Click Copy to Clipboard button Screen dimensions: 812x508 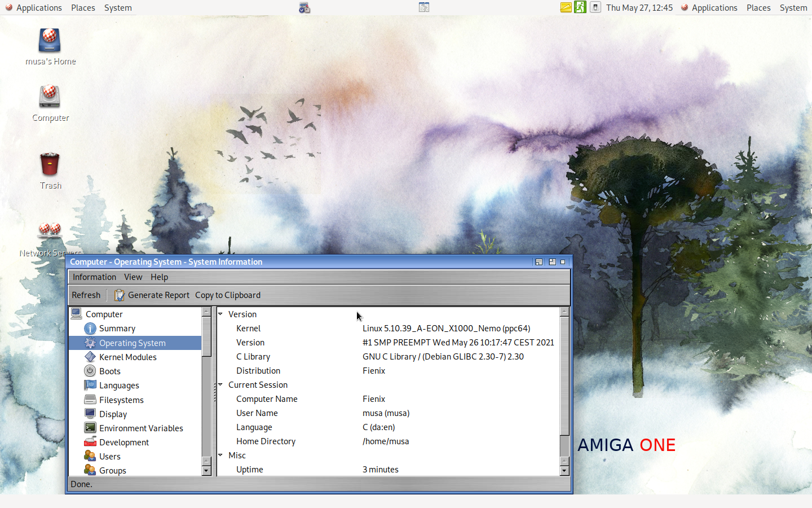(x=228, y=295)
